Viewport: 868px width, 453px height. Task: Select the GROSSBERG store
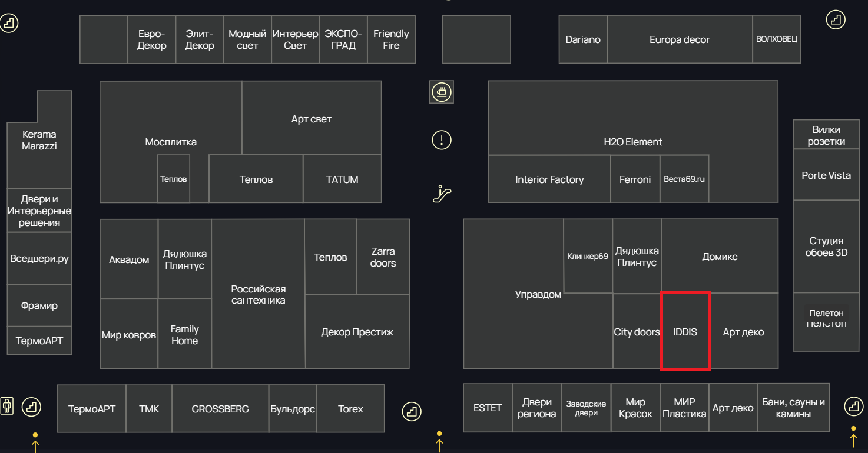pyautogui.click(x=220, y=409)
